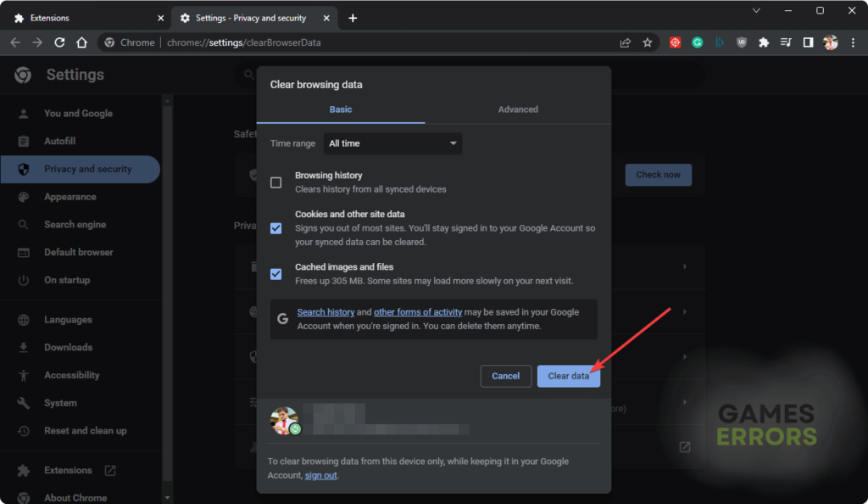Open the browser profile avatar icon
Screen dimensions: 868x504
pyautogui.click(x=830, y=42)
